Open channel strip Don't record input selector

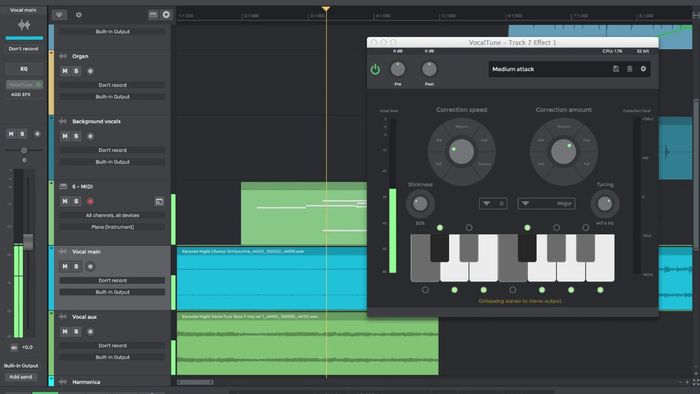(24, 49)
